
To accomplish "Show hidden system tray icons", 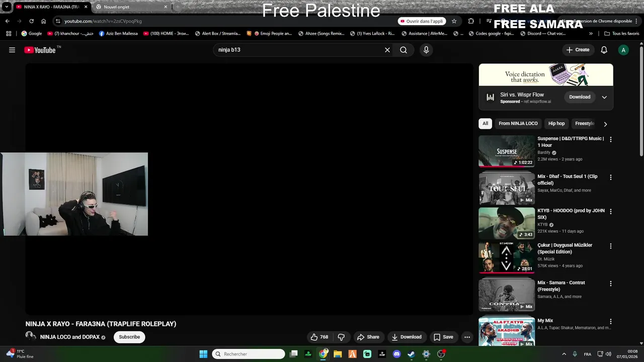I will point(563,354).
